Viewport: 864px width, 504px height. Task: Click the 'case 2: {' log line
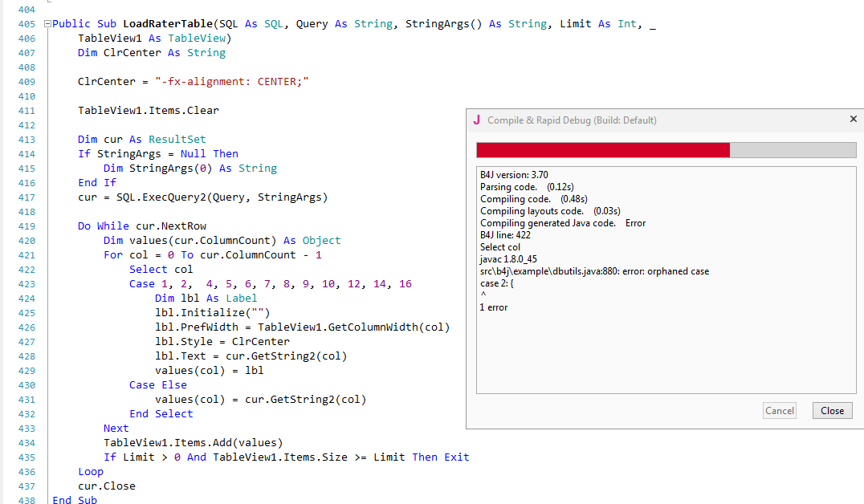[496, 283]
